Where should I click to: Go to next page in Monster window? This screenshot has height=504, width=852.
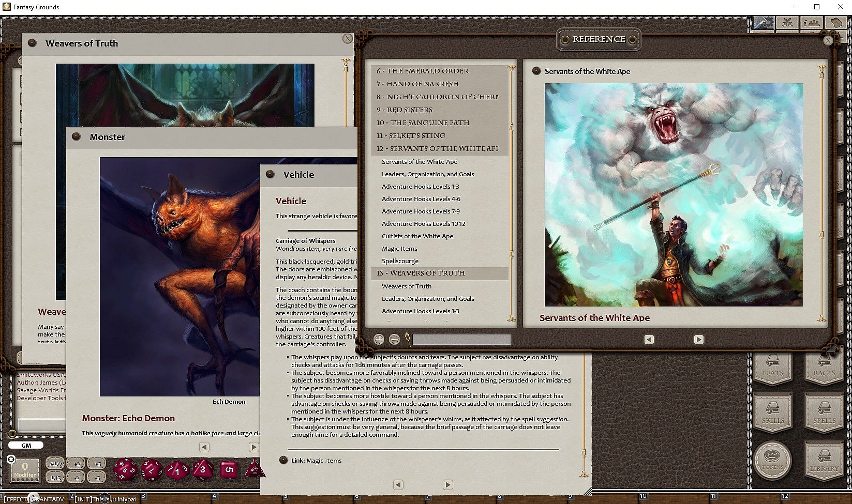pos(253,447)
